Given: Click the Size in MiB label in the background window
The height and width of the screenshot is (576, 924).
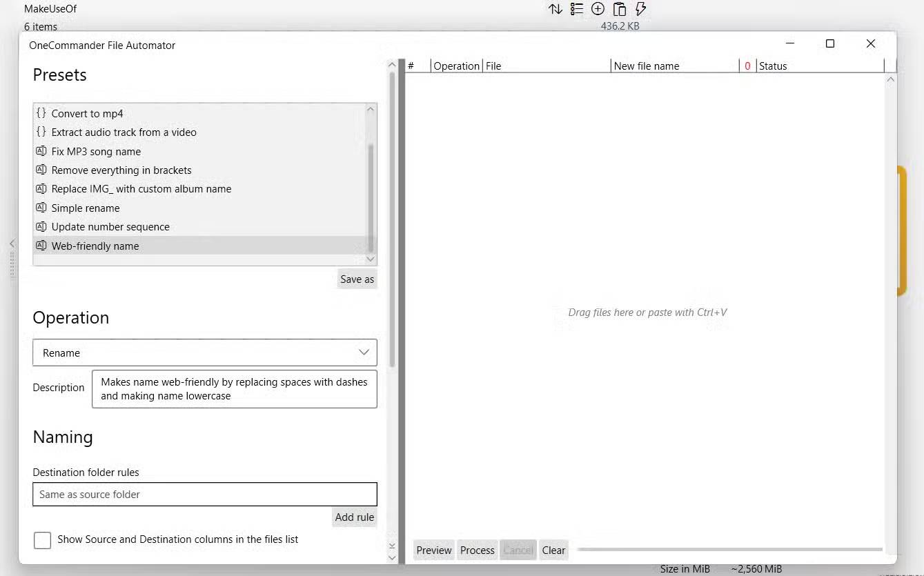Looking at the screenshot, I should click(685, 569).
